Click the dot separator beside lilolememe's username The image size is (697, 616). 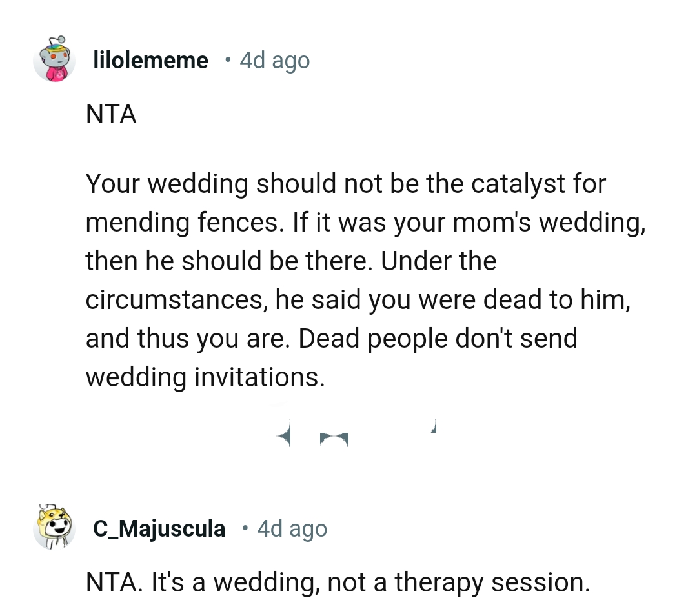(228, 60)
